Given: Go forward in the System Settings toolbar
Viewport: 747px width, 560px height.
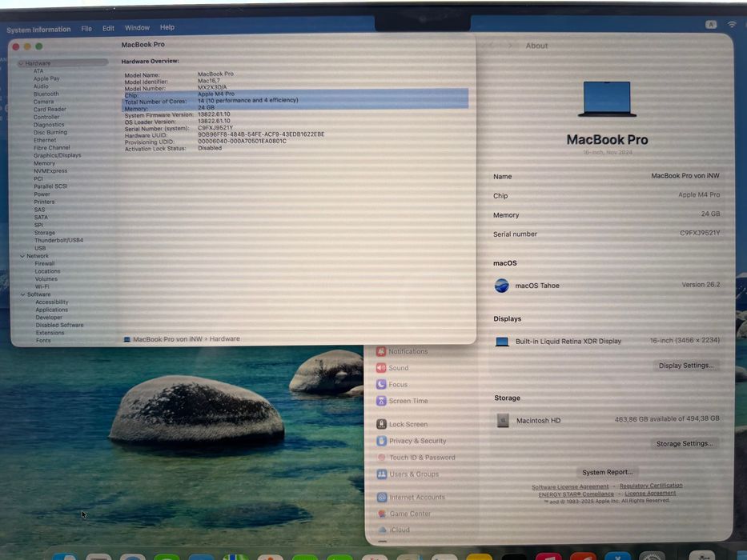Looking at the screenshot, I should tap(510, 46).
